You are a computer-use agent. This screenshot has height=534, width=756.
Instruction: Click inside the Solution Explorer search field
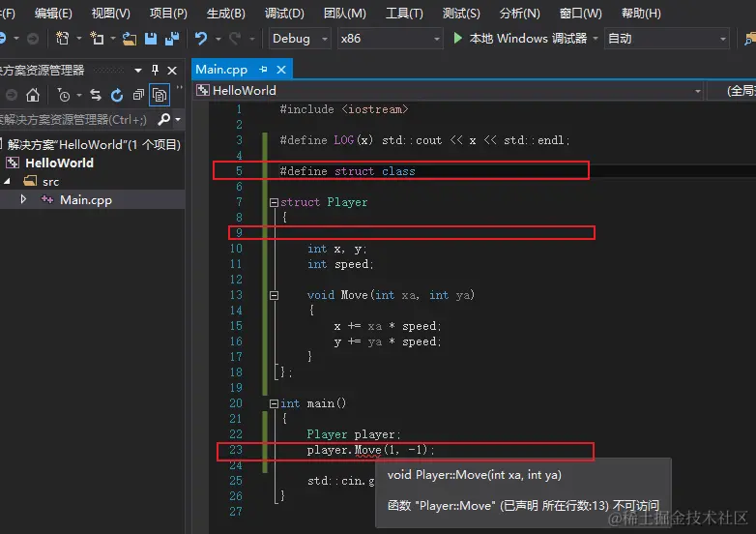(77, 119)
